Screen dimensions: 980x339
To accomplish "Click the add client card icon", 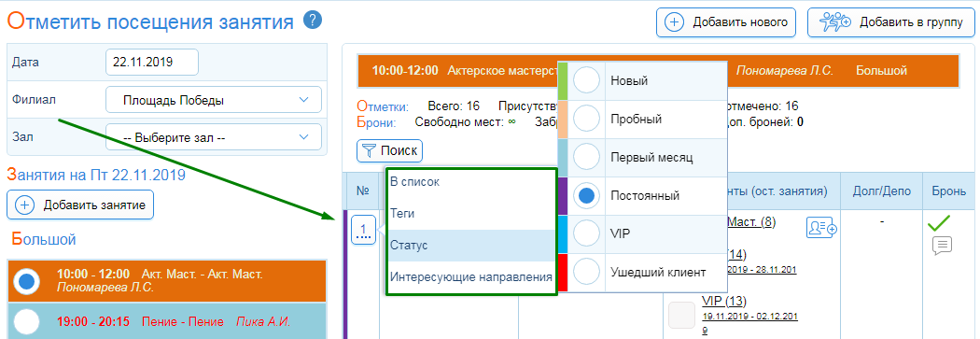I will click(822, 228).
